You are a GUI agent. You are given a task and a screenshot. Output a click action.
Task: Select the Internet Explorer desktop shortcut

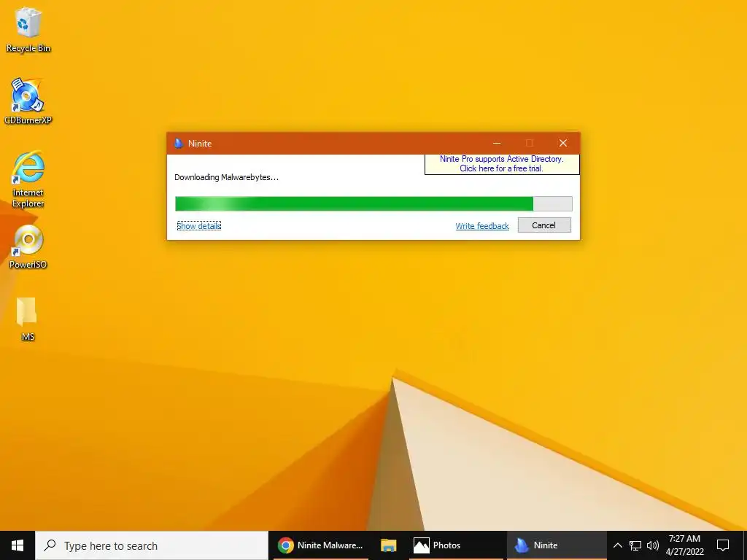click(28, 179)
